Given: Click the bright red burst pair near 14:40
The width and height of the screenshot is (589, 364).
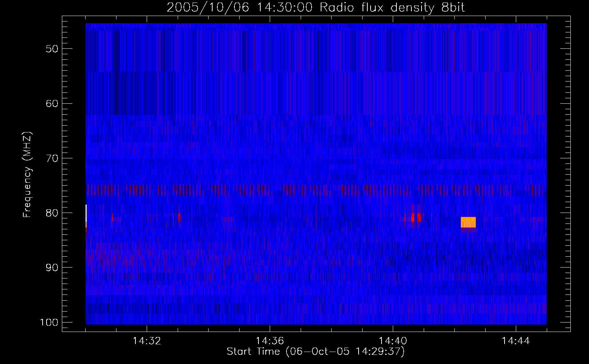Looking at the screenshot, I should tap(416, 217).
